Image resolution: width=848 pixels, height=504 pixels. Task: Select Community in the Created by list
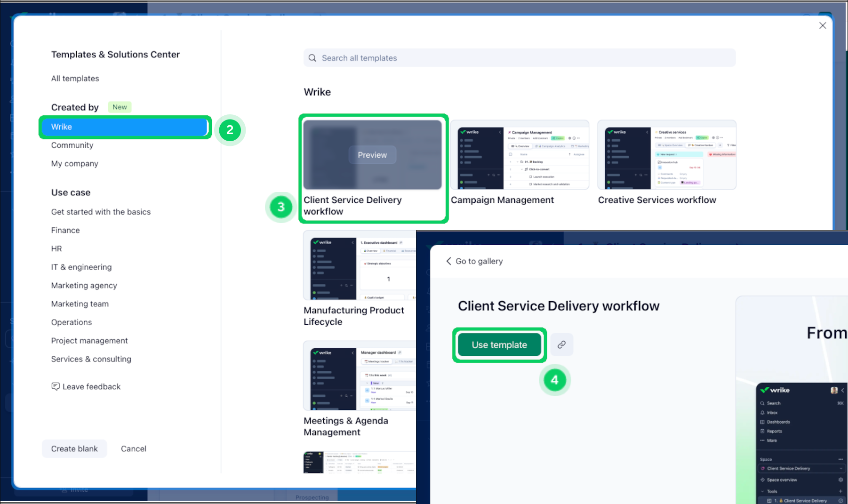[x=72, y=145]
